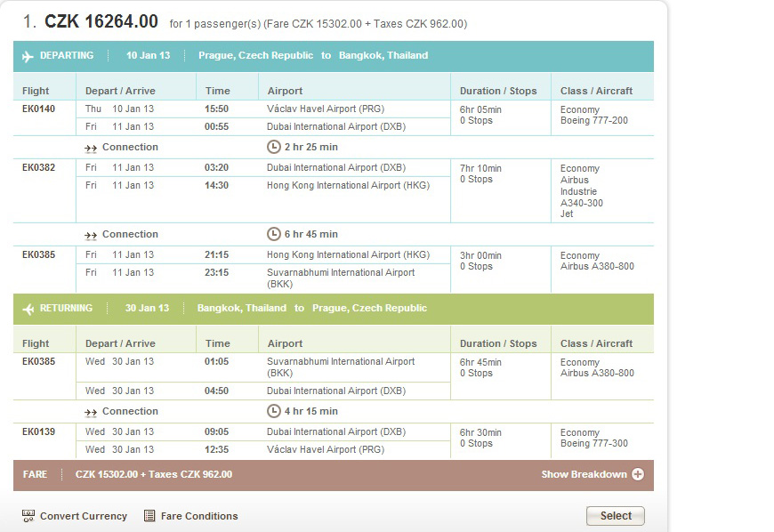This screenshot has width=774, height=532.
Task: Click flight number EK0139
Action: pos(38,431)
